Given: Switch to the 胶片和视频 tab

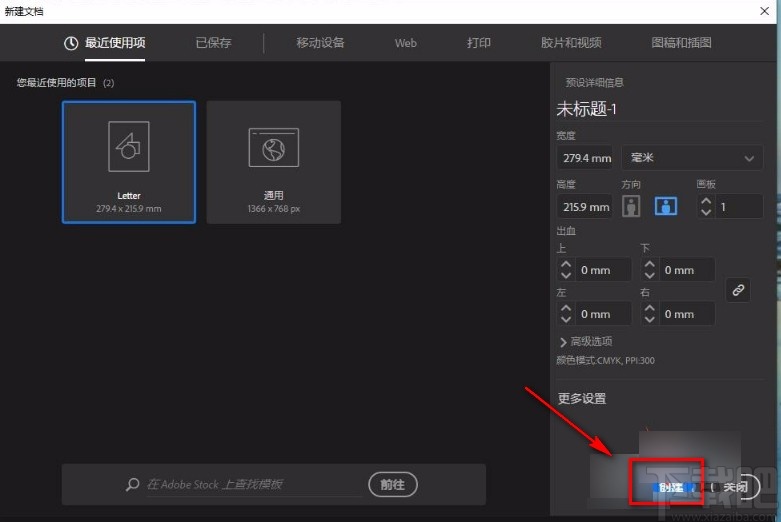Looking at the screenshot, I should (x=571, y=43).
